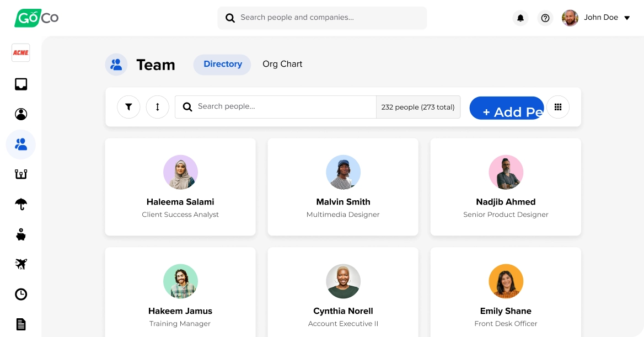Click the GoCo logo
644x337 pixels.
click(35, 17)
